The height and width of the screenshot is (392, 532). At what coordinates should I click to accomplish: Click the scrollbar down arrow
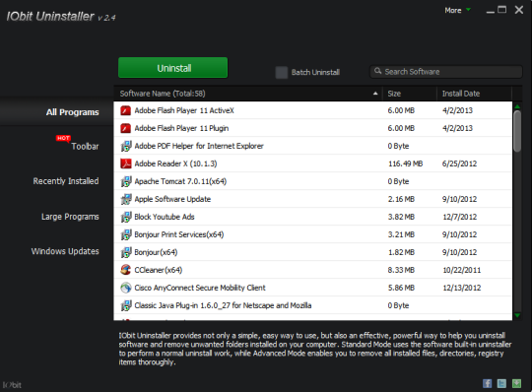click(517, 316)
